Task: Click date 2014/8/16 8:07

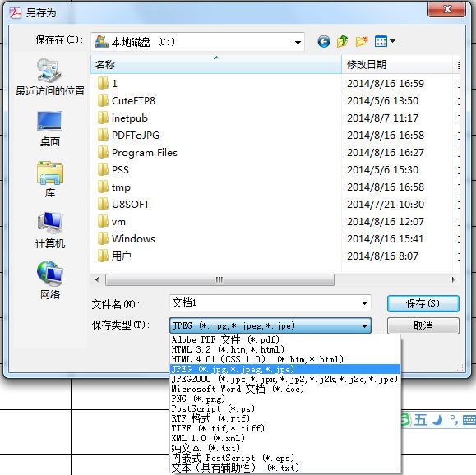Action: [x=382, y=256]
